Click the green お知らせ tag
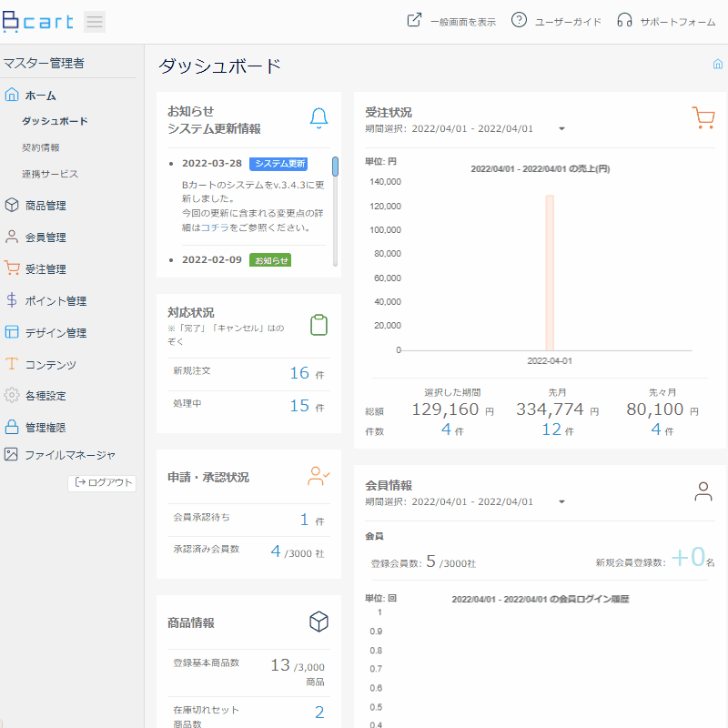 pos(270,260)
